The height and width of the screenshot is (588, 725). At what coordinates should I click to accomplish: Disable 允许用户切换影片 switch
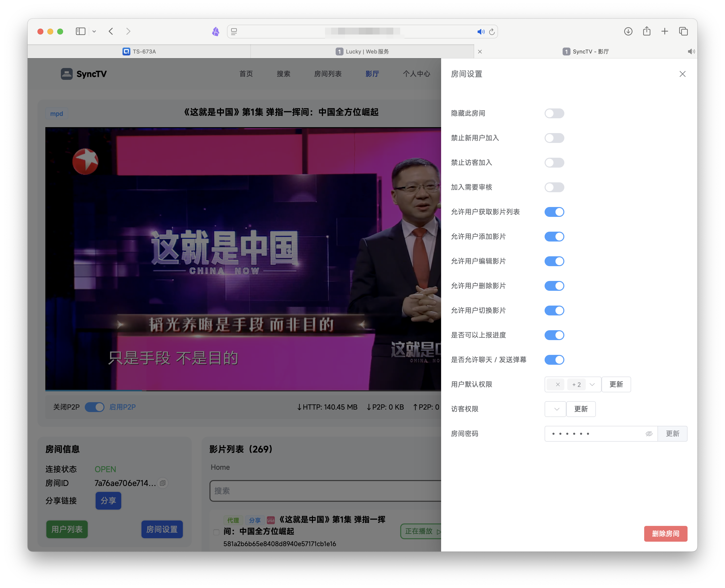[554, 311]
